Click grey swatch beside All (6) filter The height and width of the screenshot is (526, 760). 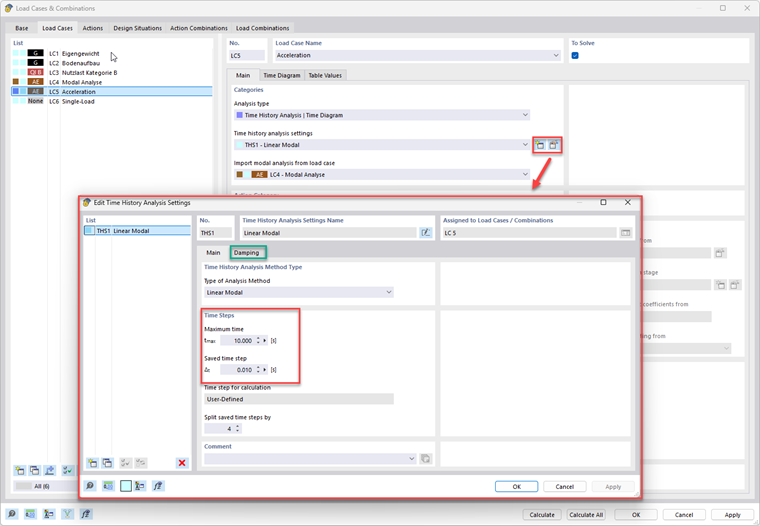[x=24, y=486]
